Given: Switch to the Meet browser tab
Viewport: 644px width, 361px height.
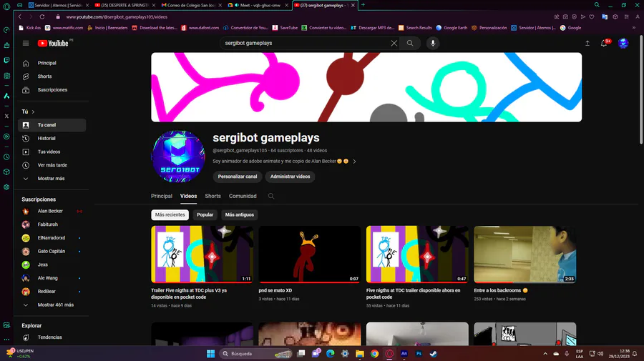Looking at the screenshot, I should tap(257, 5).
